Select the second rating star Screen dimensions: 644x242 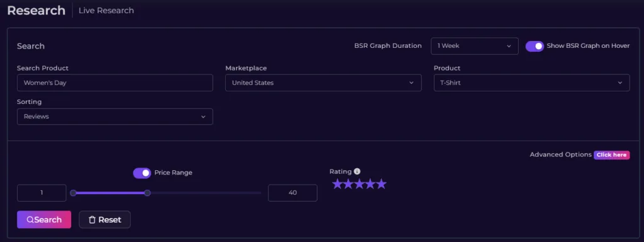(348, 184)
